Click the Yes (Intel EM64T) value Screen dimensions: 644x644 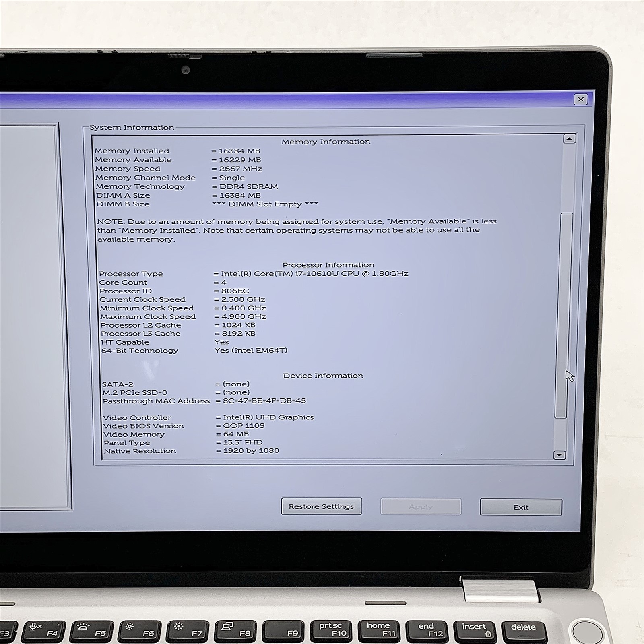point(251,351)
